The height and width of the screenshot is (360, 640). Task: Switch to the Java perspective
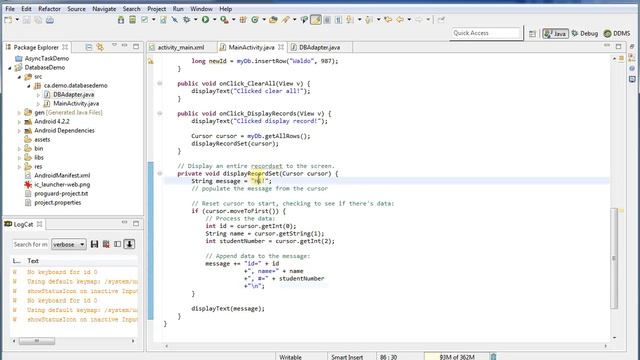coord(556,33)
